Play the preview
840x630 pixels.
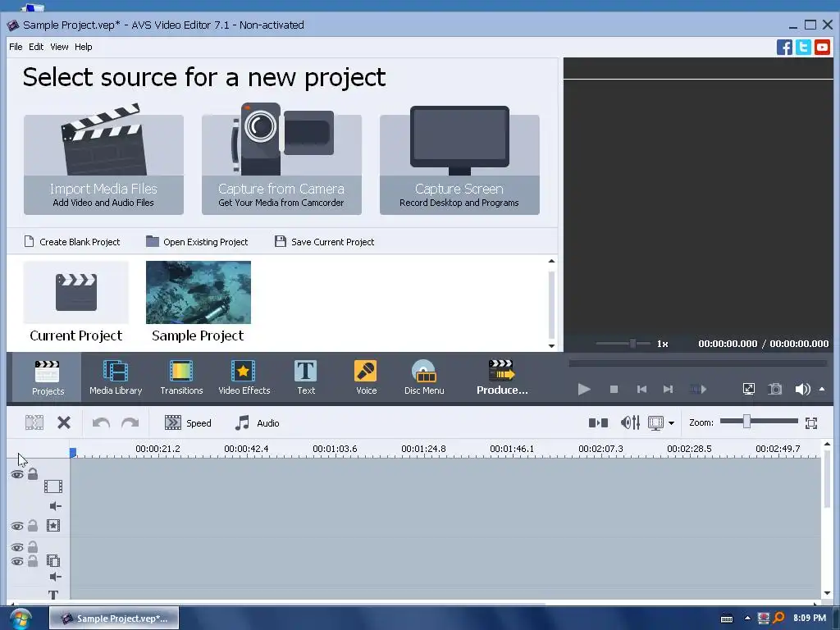(x=584, y=389)
